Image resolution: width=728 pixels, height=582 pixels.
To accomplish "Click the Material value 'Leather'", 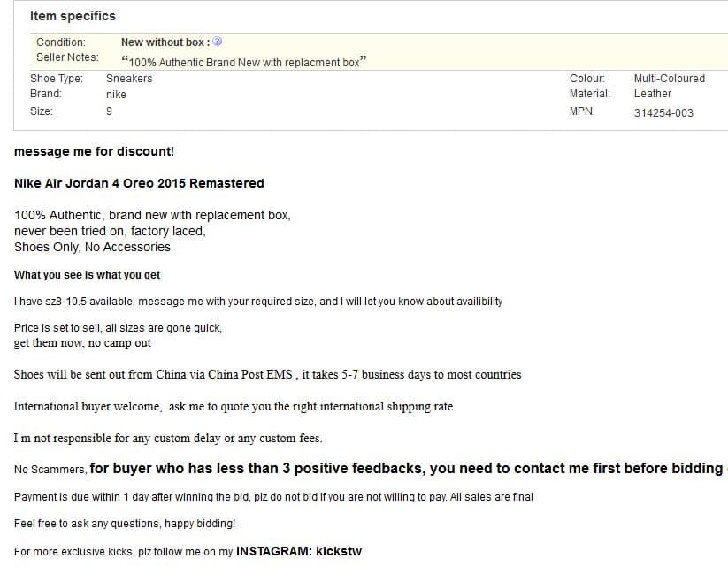I will (653, 94).
